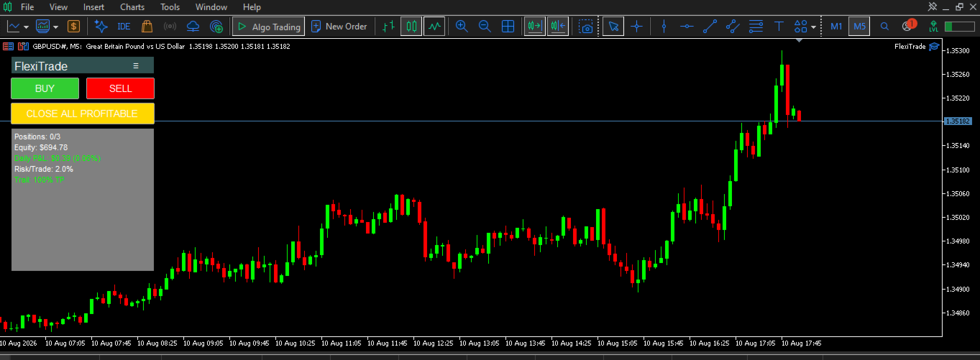980x360 pixels.
Task: Open the Window menu
Action: (211, 7)
